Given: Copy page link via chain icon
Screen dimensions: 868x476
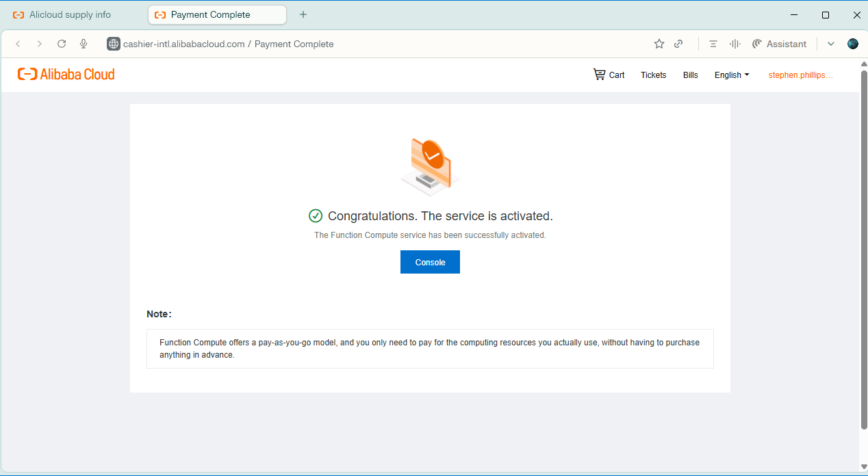Looking at the screenshot, I should click(678, 44).
